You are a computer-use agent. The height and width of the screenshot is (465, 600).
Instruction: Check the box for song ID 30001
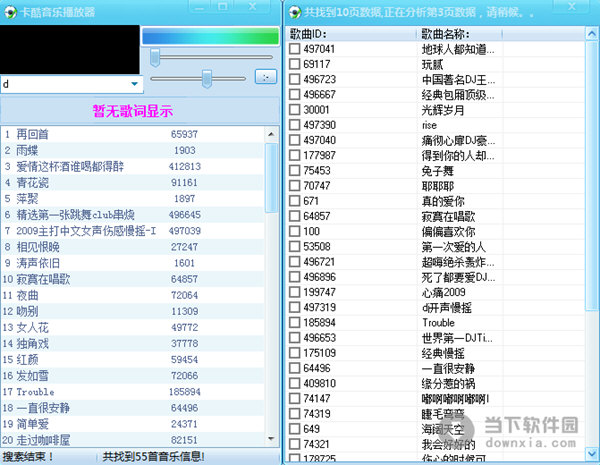pyautogui.click(x=295, y=110)
